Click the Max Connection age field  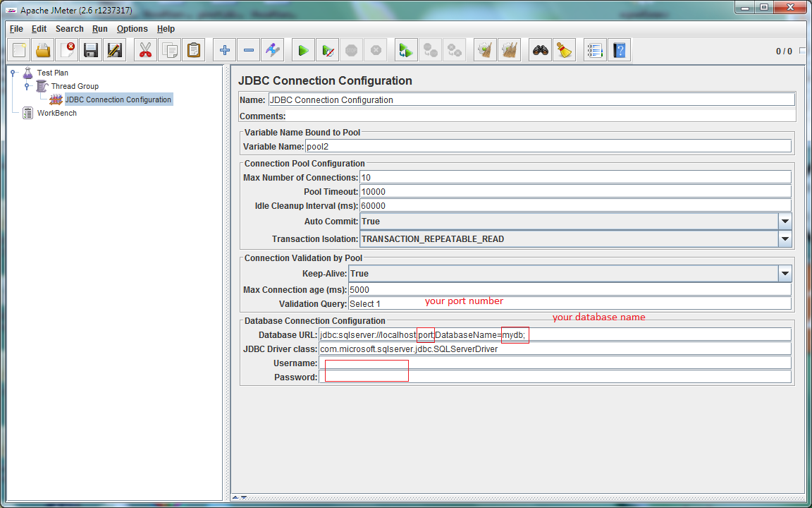point(570,290)
